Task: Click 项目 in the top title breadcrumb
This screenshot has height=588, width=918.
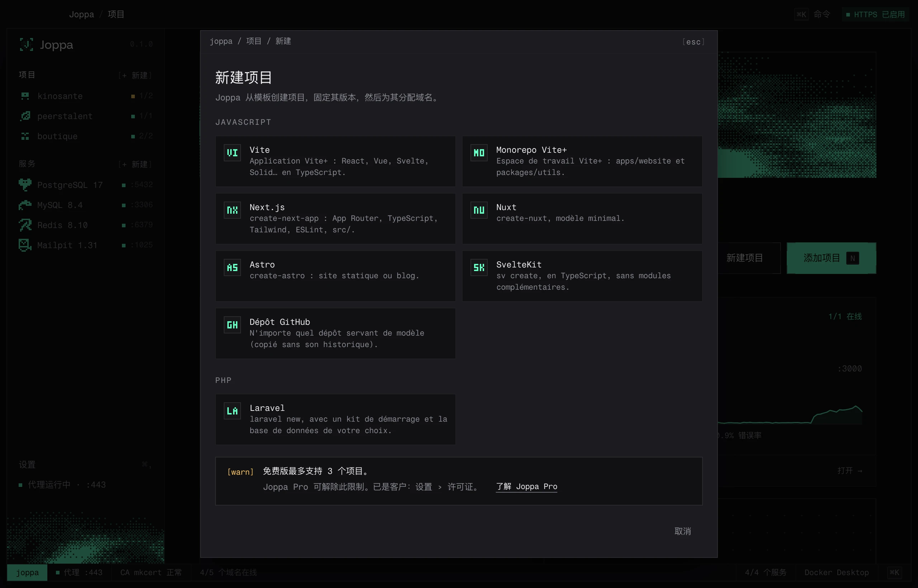Action: pyautogui.click(x=116, y=14)
